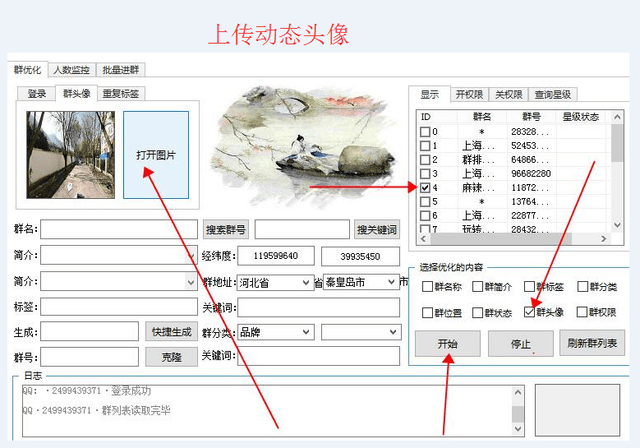Click the upper 关键词 input field
This screenshot has width=640, height=448.
point(318,307)
